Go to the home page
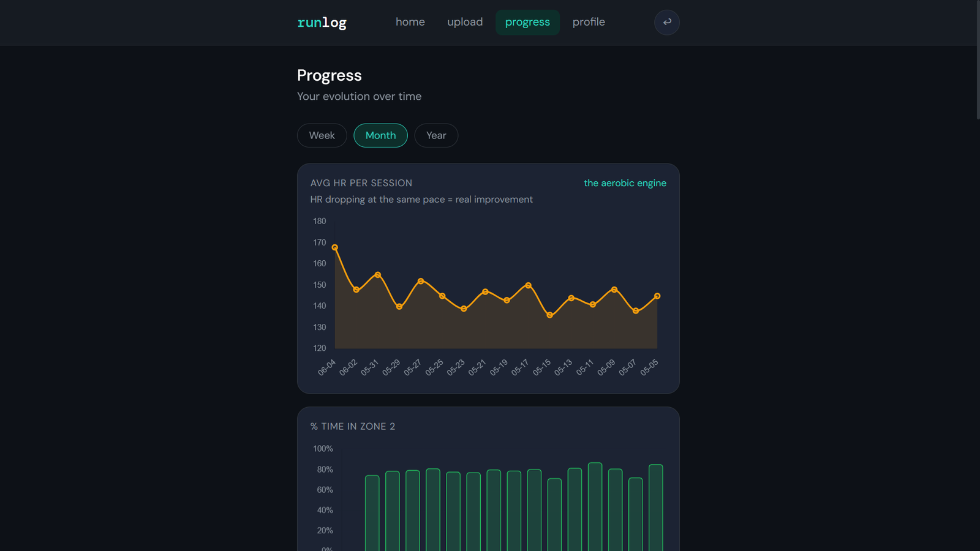 click(410, 22)
